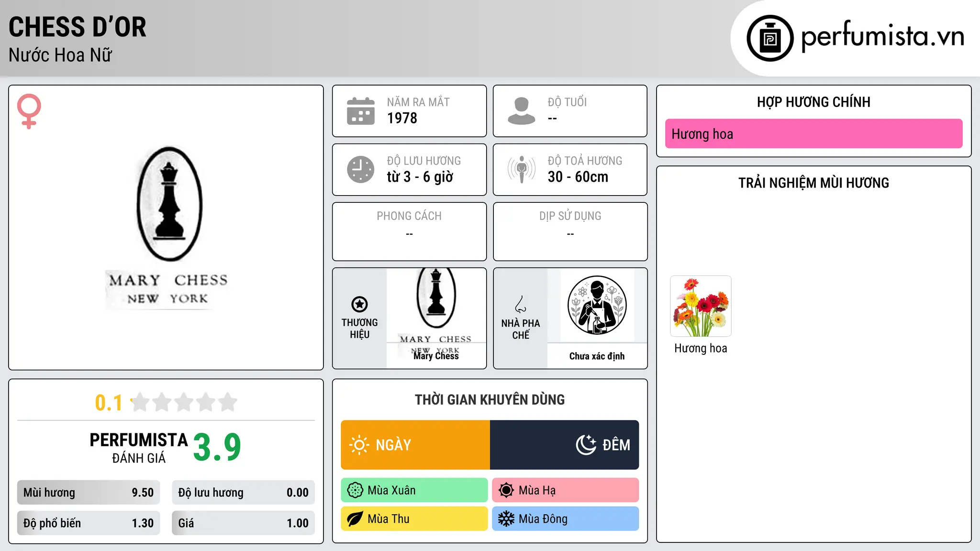The image size is (980, 551).
Task: Click the perfumista.vn perfume bottle logo icon
Action: (770, 38)
